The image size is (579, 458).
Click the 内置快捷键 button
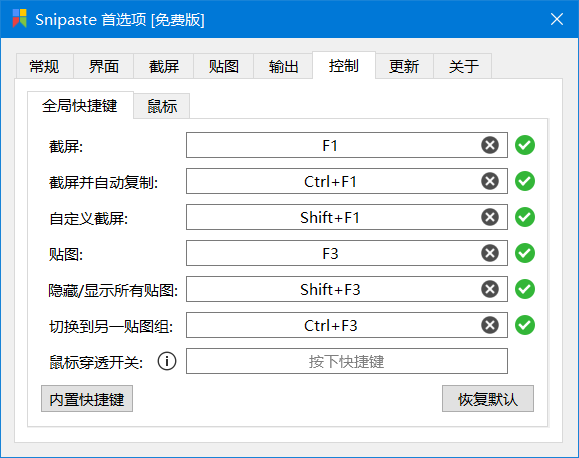pos(87,399)
